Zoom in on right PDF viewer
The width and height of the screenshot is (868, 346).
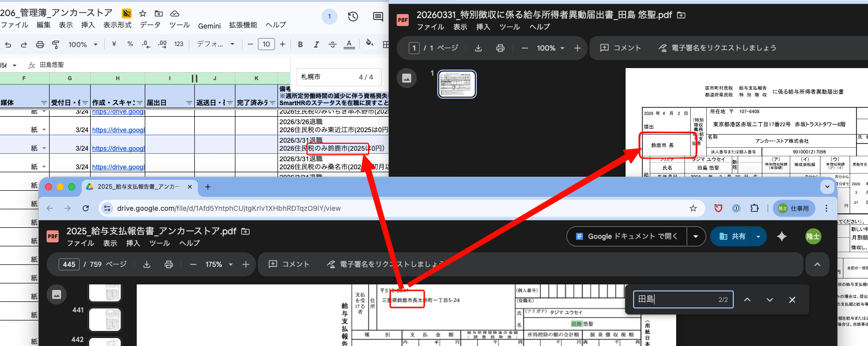(577, 48)
